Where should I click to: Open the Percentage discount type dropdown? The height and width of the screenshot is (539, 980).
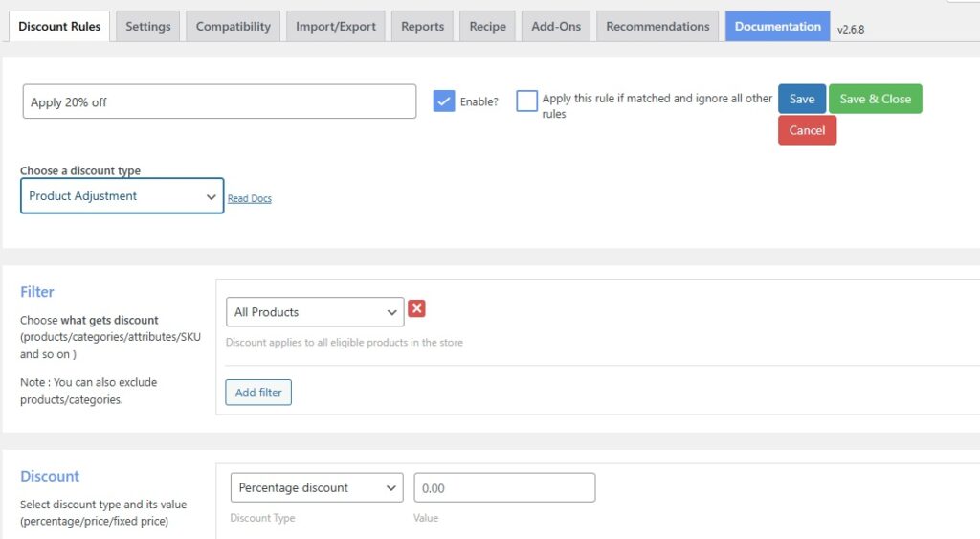click(x=316, y=487)
